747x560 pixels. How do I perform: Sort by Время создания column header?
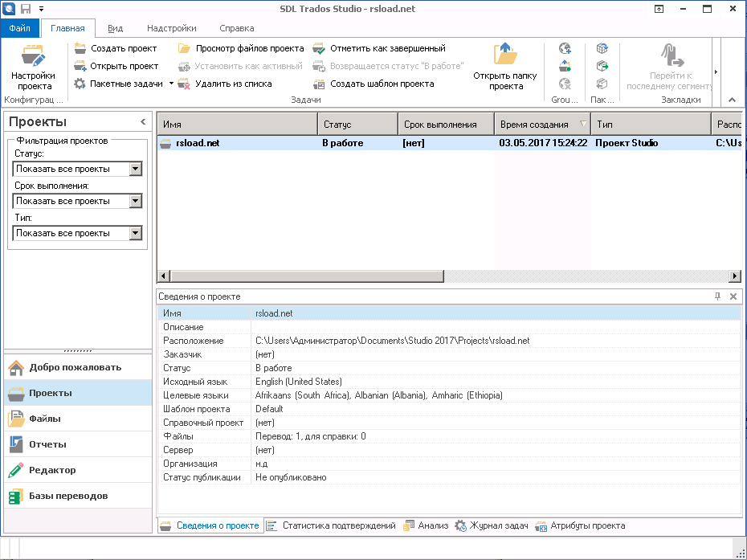543,125
